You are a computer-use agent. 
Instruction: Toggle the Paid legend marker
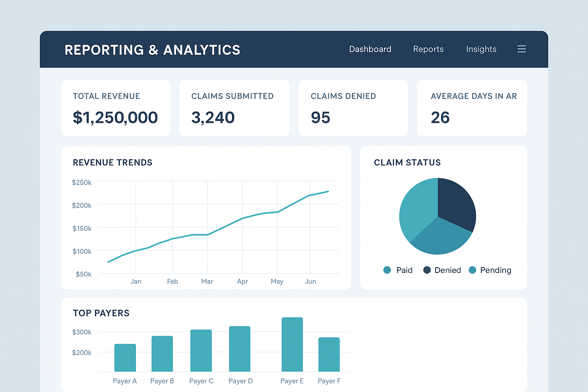coord(387,270)
